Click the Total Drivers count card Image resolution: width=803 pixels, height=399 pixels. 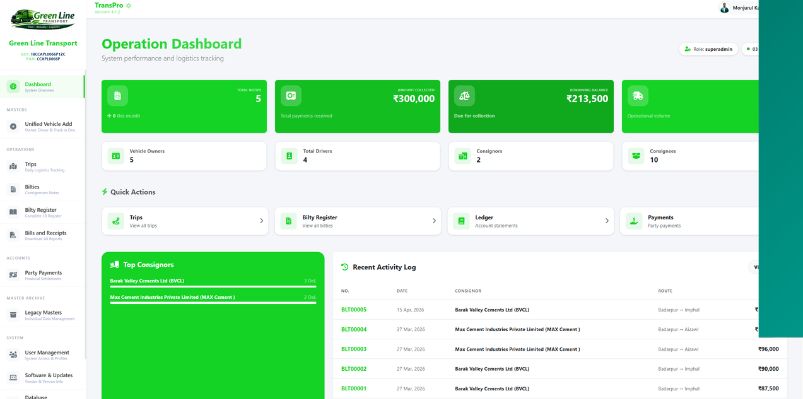357,156
